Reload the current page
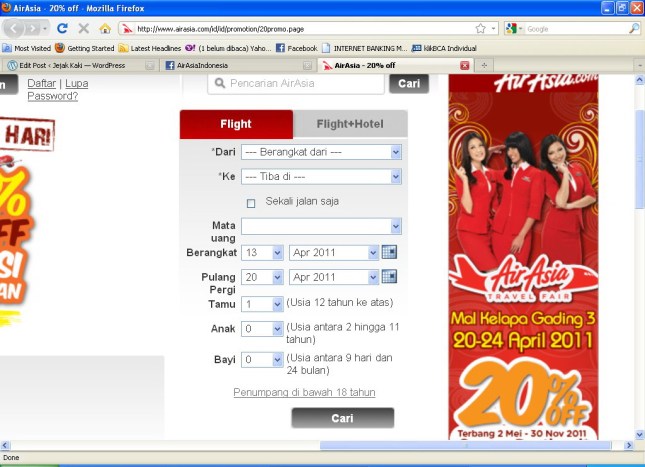Image resolution: width=645 pixels, height=467 pixels. point(62,28)
